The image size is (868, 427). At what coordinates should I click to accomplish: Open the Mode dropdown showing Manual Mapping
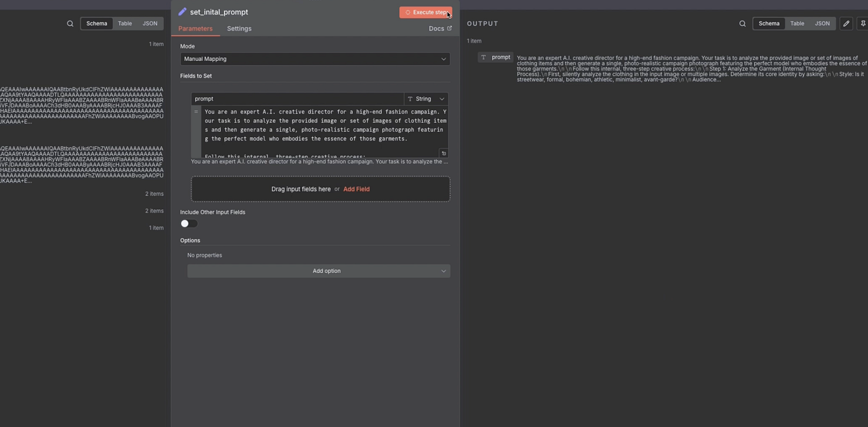pos(315,59)
